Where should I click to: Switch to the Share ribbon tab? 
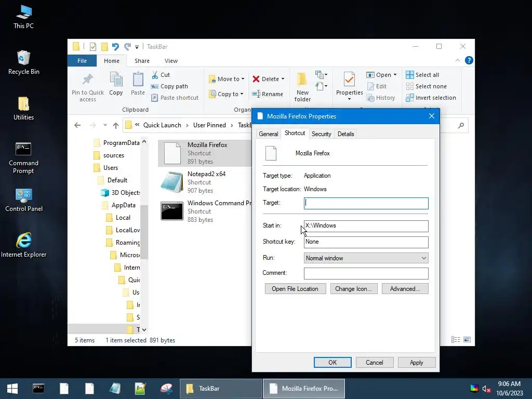point(142,61)
